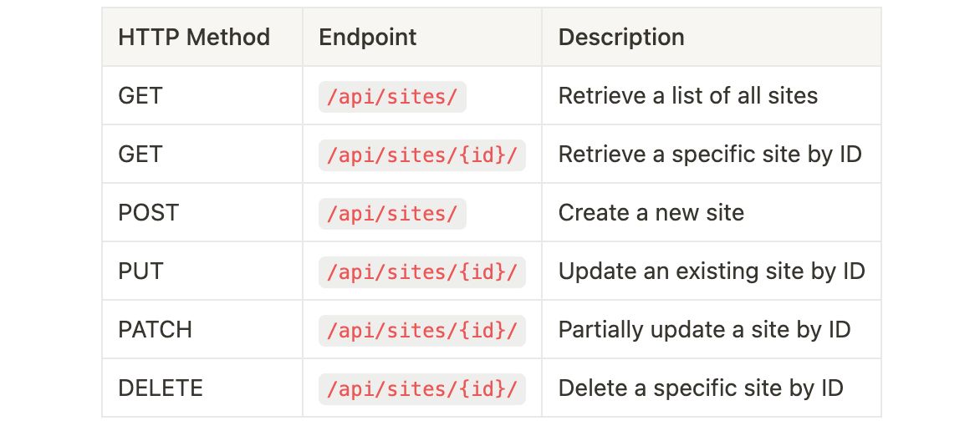
Task: Click the Description column header
Action: point(621,37)
